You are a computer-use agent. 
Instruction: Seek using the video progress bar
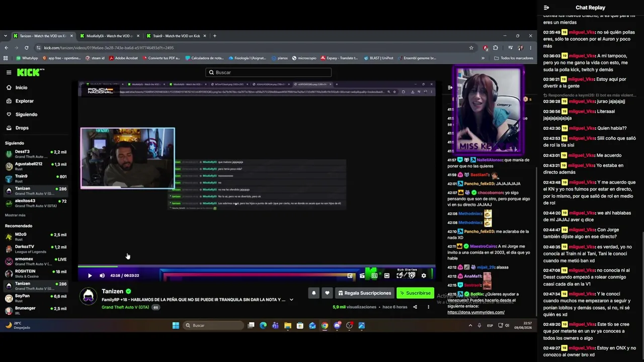[x=257, y=266]
